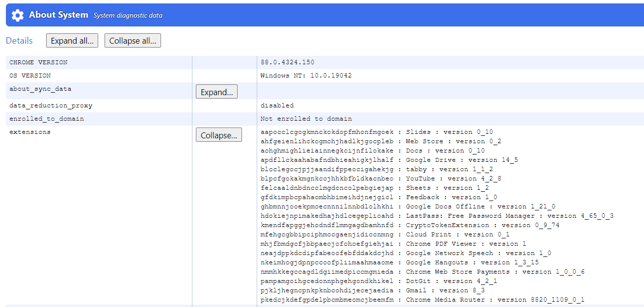Click the CryptoTokenExtension : version 0_9_74 line

pos(410,225)
